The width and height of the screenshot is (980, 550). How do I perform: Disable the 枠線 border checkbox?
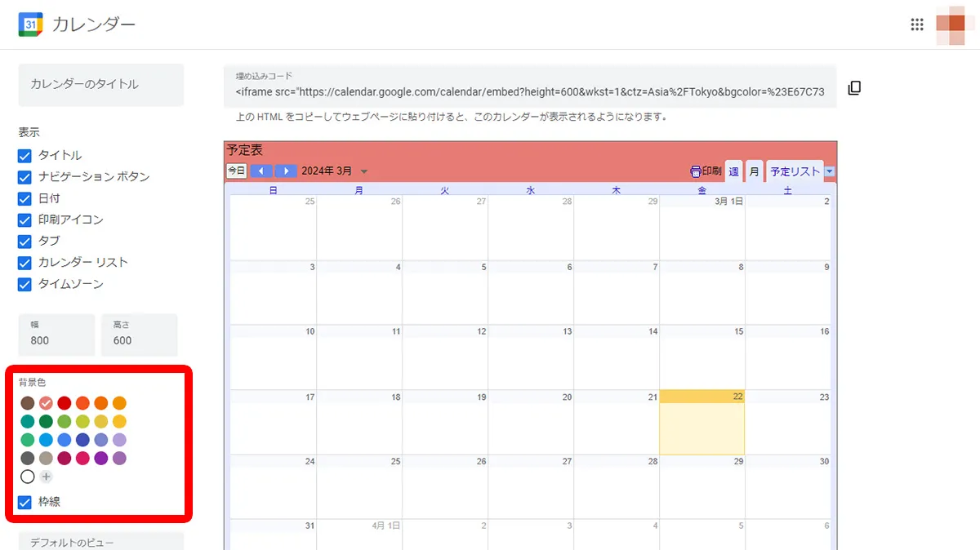pos(24,502)
